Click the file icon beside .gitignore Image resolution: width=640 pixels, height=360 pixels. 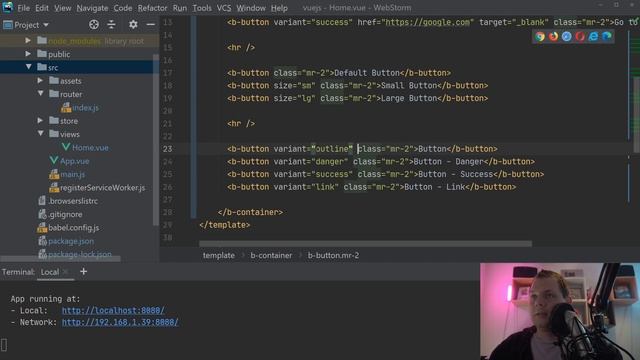42,214
